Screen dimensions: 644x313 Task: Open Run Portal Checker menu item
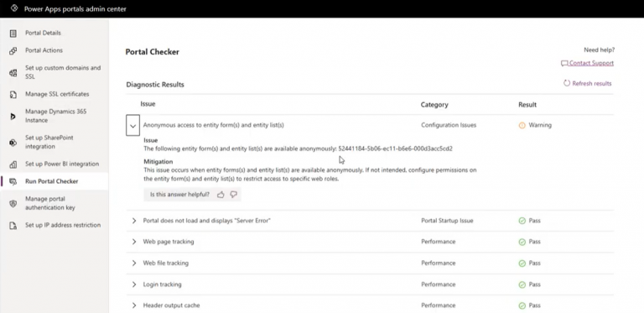tap(55, 181)
